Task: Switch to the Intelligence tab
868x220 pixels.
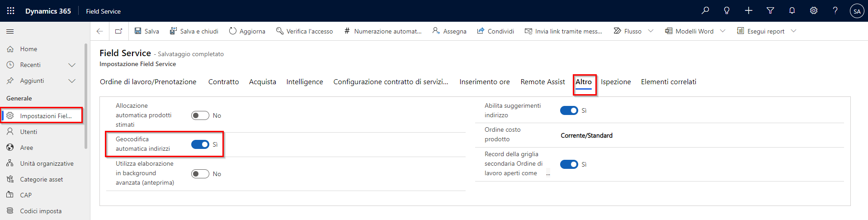Action: (305, 82)
